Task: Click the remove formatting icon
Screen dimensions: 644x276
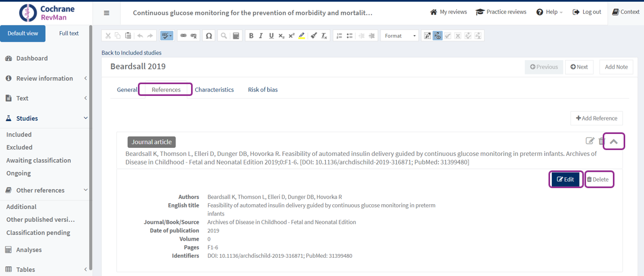Action: [x=324, y=36]
